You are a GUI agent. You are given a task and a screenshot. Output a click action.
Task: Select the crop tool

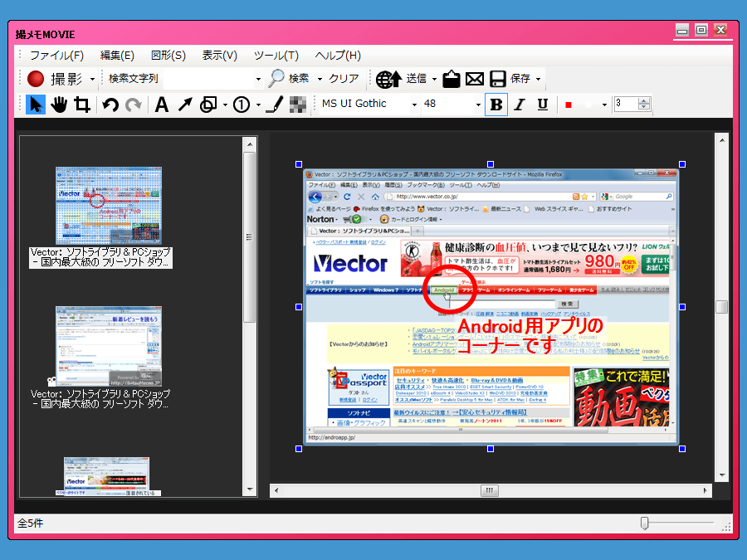point(82,105)
